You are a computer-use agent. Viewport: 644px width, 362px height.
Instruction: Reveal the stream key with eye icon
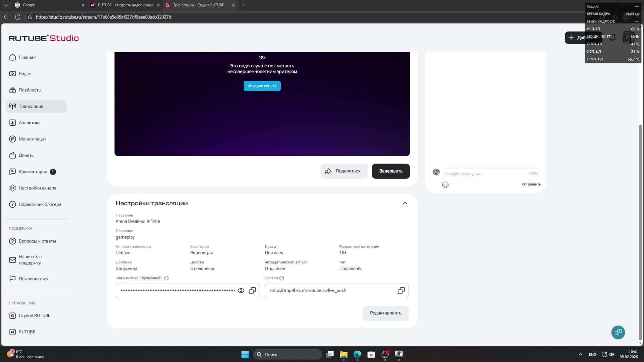click(x=241, y=291)
